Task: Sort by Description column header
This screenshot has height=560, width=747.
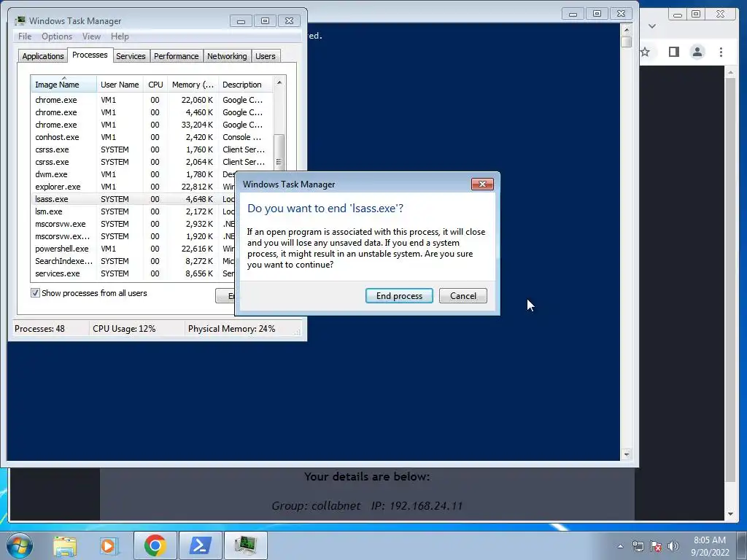Action: 246,85
